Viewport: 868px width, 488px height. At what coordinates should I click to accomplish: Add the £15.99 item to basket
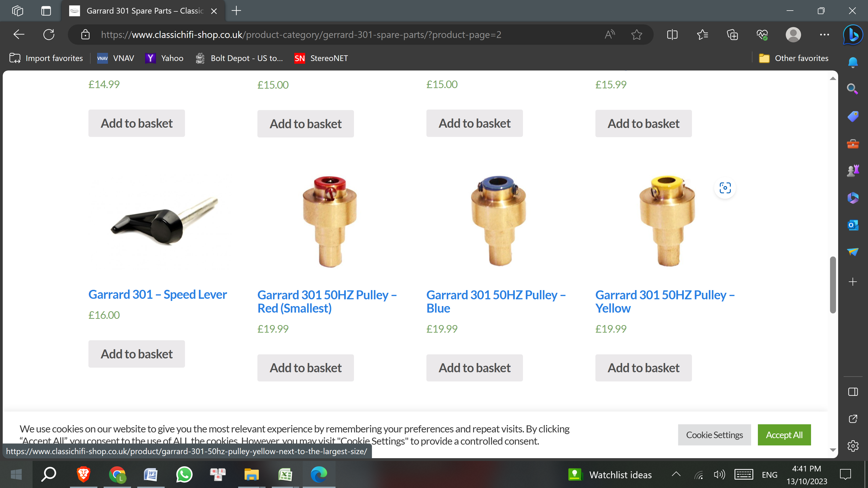pyautogui.click(x=643, y=124)
